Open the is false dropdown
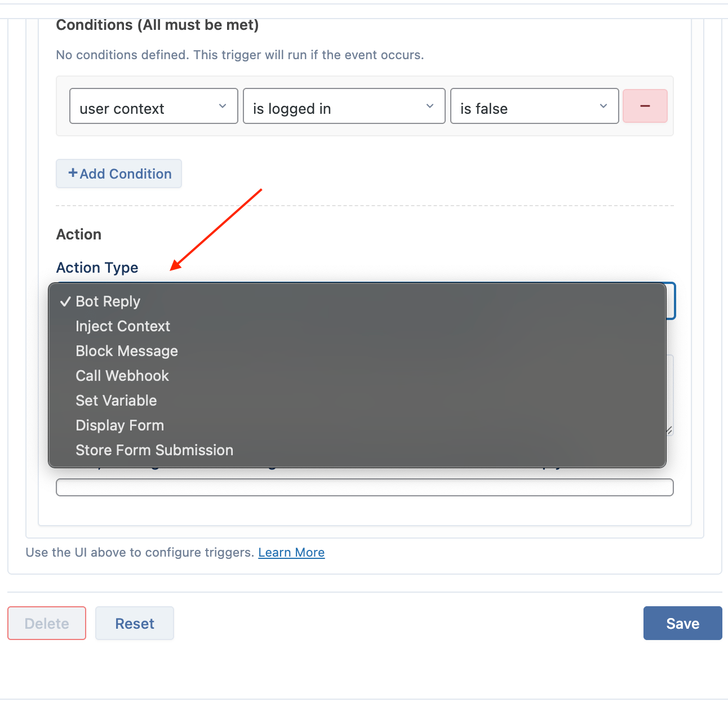Image resolution: width=728 pixels, height=702 pixels. tap(535, 106)
